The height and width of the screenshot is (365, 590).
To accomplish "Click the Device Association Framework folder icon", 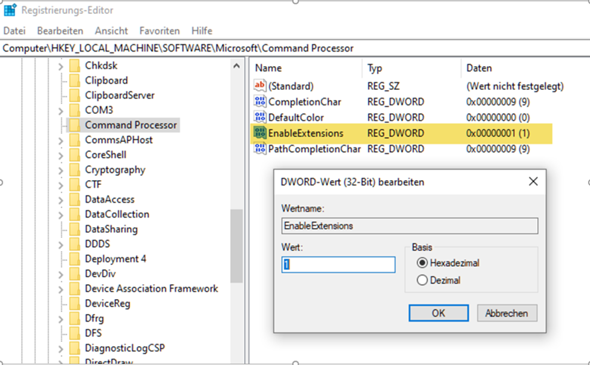I will click(x=75, y=289).
